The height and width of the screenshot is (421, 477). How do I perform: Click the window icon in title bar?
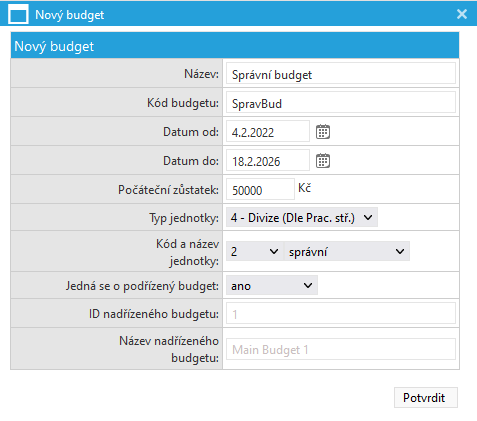[x=18, y=14]
